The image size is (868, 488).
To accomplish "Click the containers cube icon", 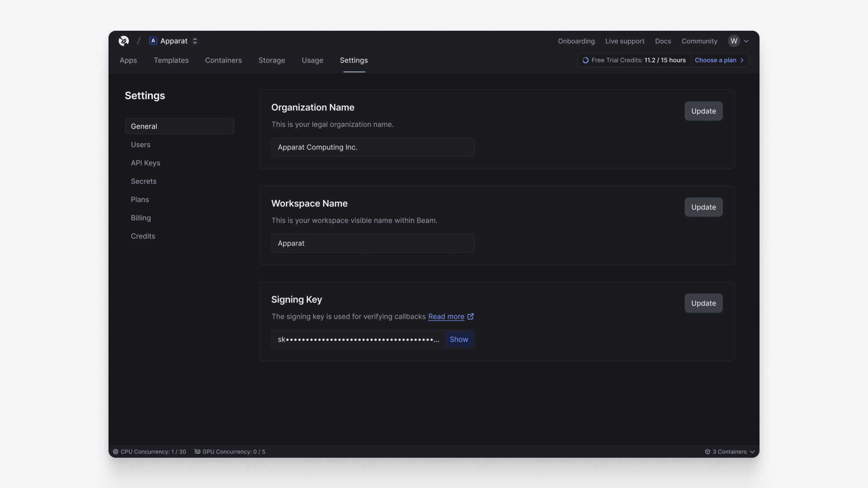I will [x=708, y=451].
